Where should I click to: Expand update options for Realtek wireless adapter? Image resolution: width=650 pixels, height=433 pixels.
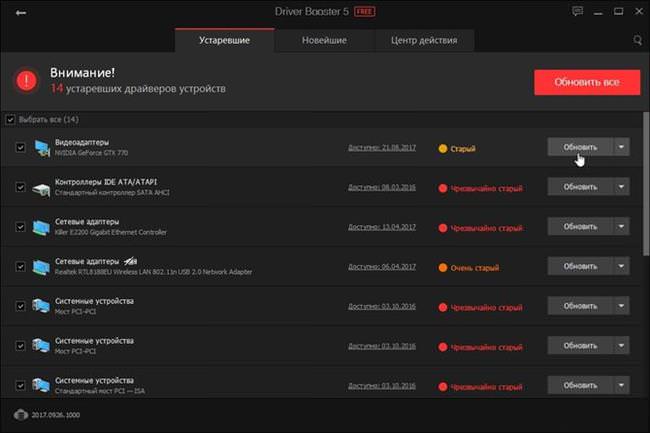[621, 266]
